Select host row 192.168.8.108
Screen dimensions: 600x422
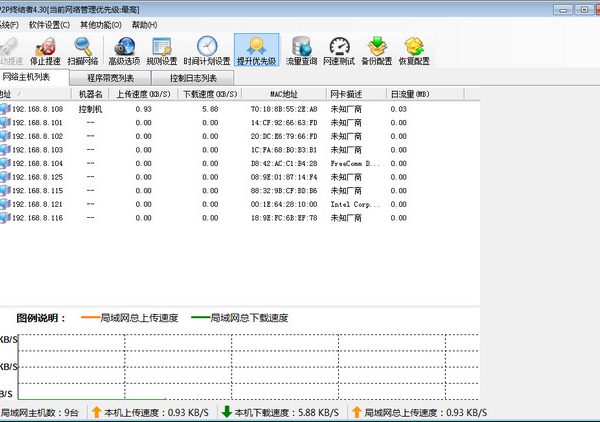click(x=36, y=108)
